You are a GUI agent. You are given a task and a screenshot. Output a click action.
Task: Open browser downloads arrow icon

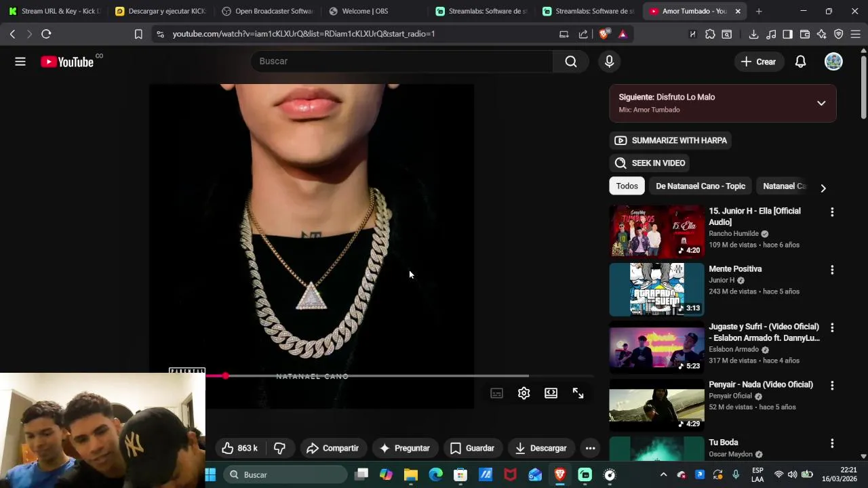(753, 34)
